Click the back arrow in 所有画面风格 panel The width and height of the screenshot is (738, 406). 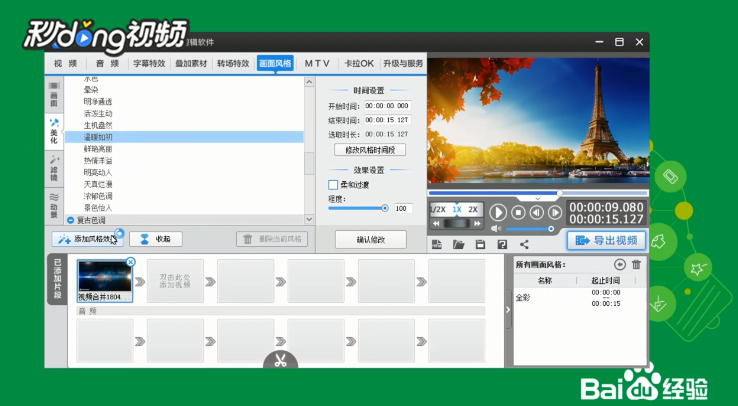(620, 265)
